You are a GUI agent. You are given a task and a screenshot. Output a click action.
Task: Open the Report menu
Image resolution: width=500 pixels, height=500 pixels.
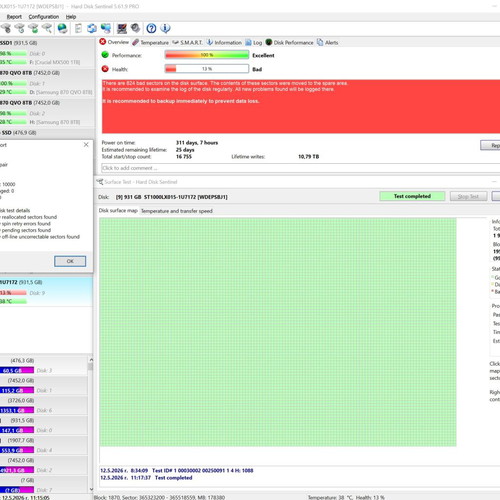point(14,17)
